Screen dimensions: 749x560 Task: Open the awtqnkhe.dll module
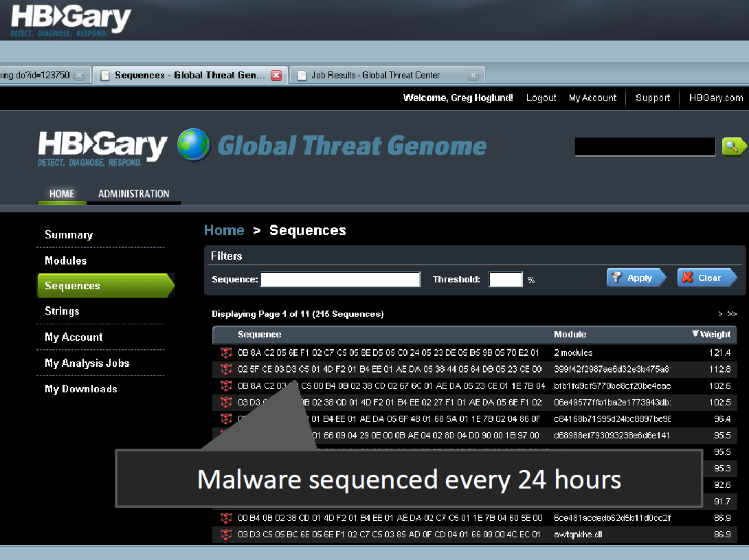(x=578, y=534)
